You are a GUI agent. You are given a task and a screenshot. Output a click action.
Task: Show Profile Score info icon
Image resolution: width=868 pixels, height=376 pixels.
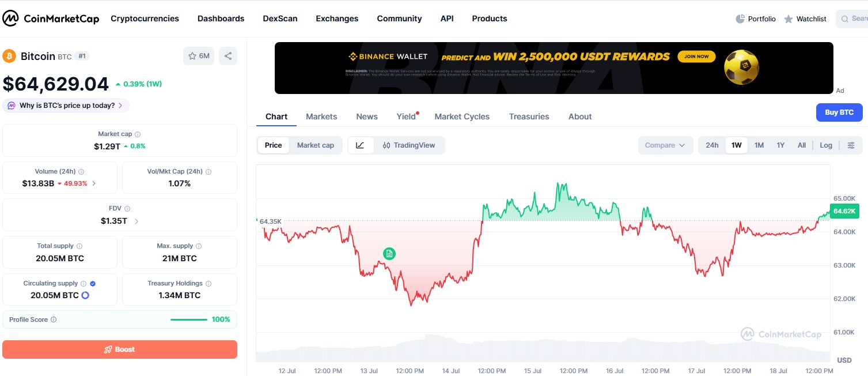pyautogui.click(x=54, y=319)
